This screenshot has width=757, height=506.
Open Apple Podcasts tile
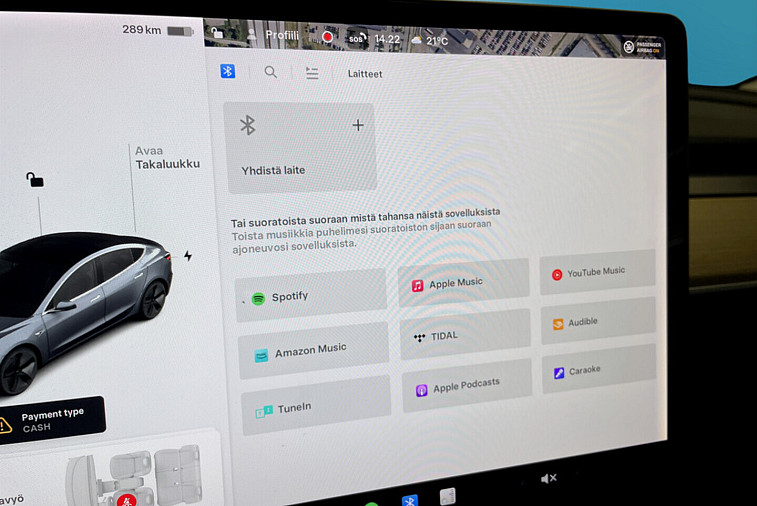click(x=466, y=386)
